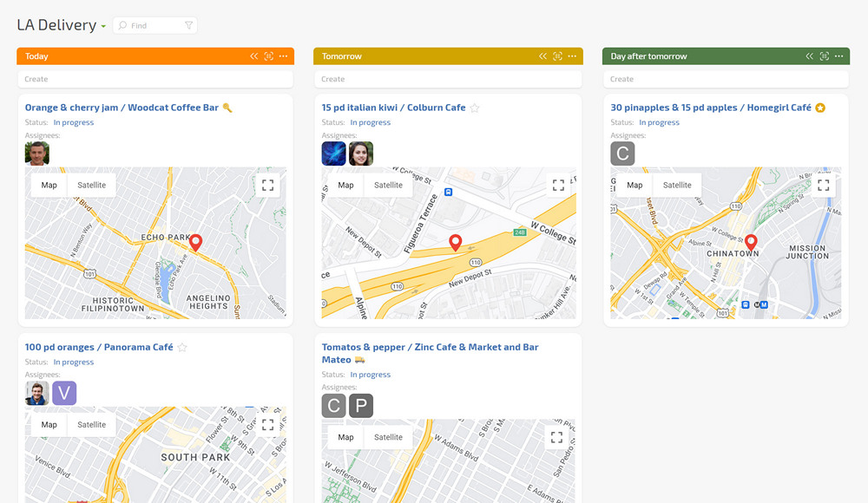Star the 100 pd oranges Panorama Café card
868x503 pixels.
pos(182,348)
